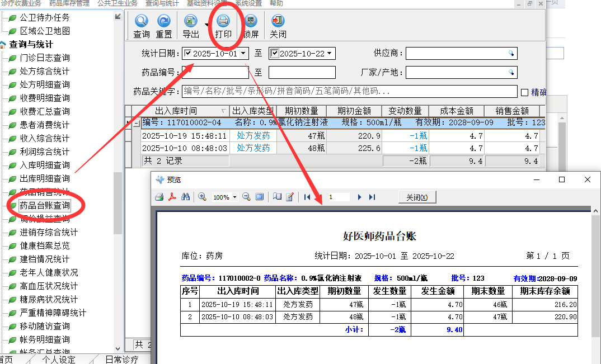601x364 pixels.
Task: Open the start date dropdown arrow
Action: tap(244, 54)
